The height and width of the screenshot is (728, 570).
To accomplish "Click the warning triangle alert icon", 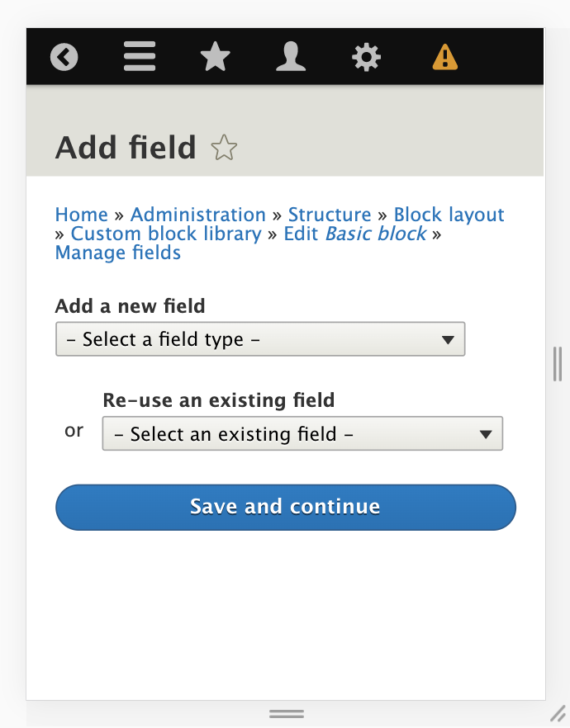I will click(444, 56).
